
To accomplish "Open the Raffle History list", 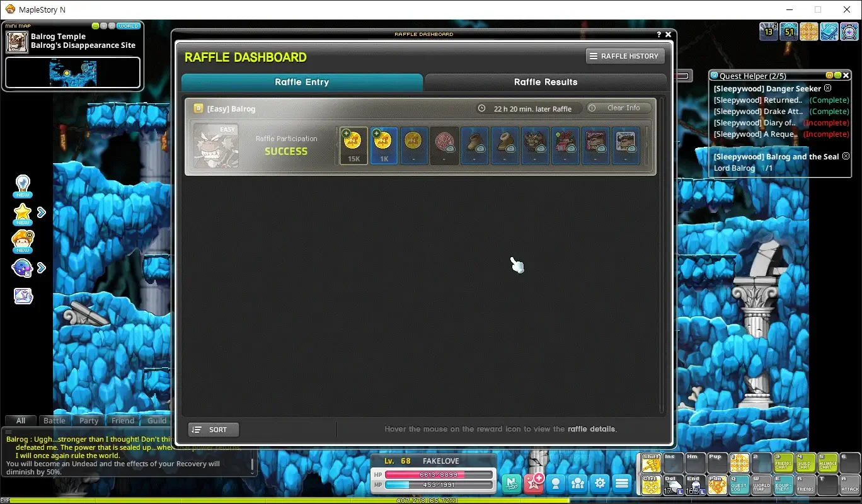I will [625, 56].
